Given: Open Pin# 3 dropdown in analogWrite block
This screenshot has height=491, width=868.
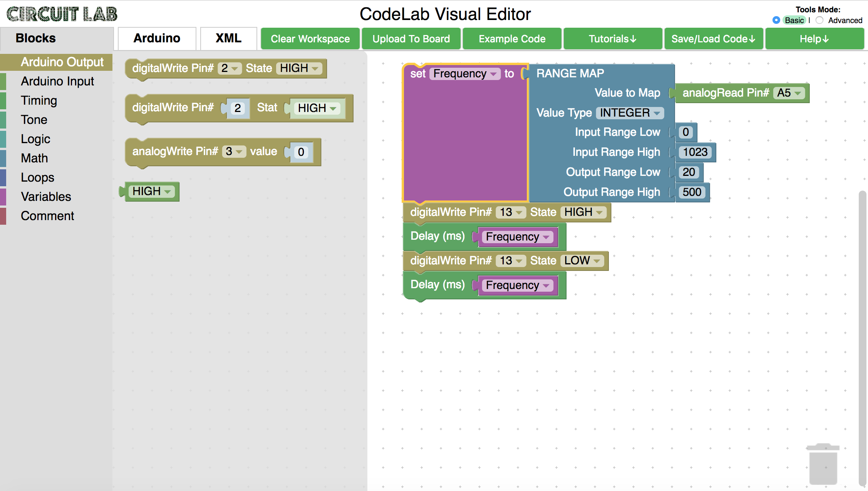Looking at the screenshot, I should pyautogui.click(x=234, y=151).
